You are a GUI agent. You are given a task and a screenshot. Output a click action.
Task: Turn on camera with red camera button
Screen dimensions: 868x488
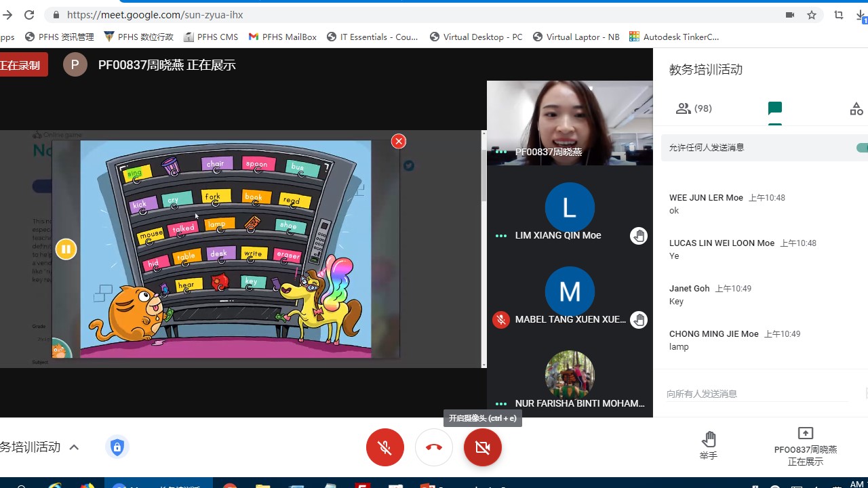click(483, 447)
